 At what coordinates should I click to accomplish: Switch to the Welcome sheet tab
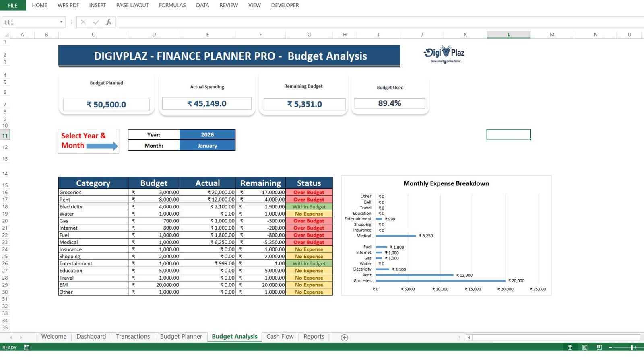[x=54, y=337]
